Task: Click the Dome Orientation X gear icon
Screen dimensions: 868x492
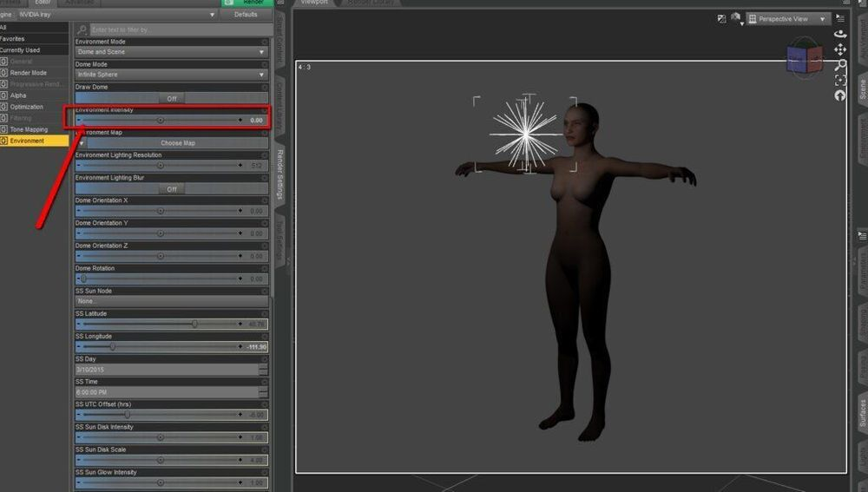Action: pyautogui.click(x=265, y=200)
